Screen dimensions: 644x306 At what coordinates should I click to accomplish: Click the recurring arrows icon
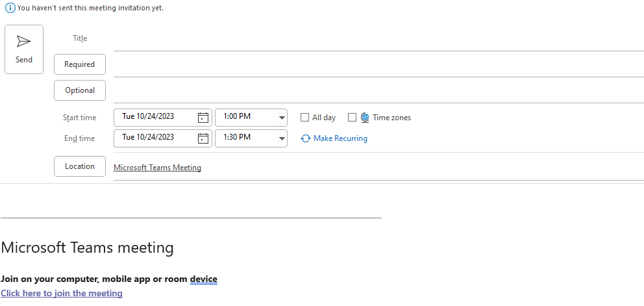click(x=306, y=138)
